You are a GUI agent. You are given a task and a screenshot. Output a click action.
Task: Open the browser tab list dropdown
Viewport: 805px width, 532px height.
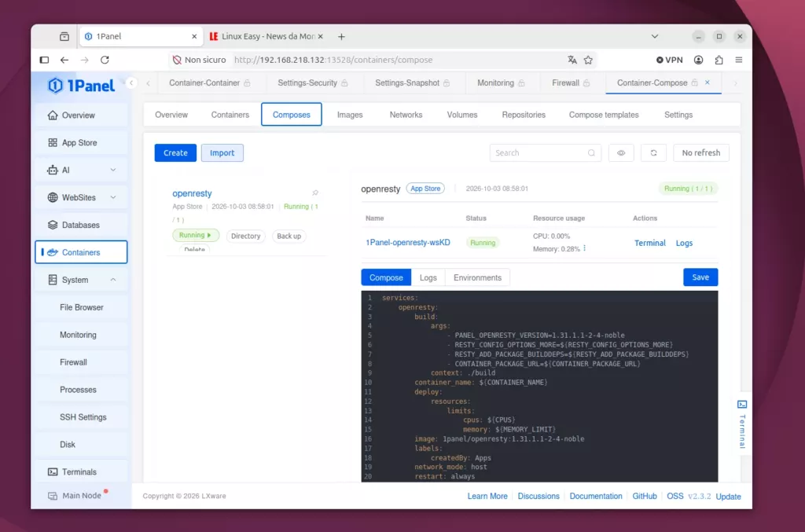[x=655, y=36]
